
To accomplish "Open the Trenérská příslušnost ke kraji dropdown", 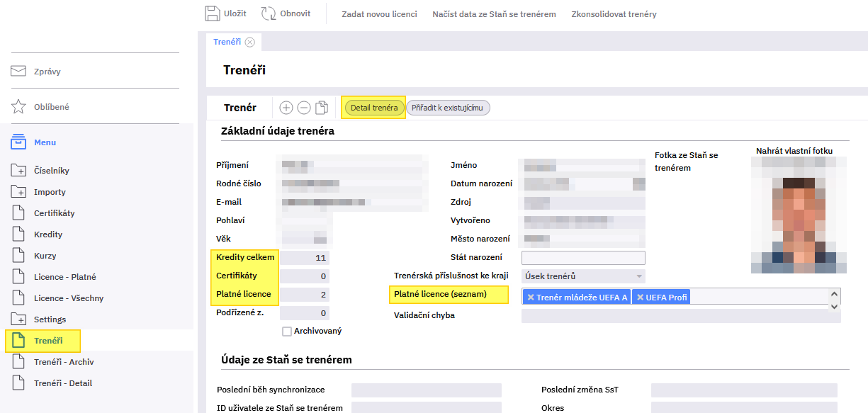I will click(x=583, y=276).
